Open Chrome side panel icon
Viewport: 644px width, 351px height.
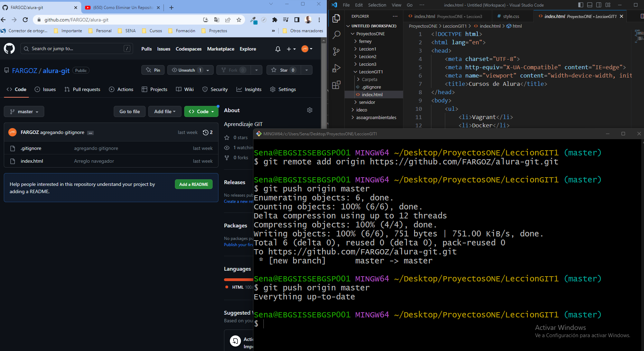click(x=297, y=20)
